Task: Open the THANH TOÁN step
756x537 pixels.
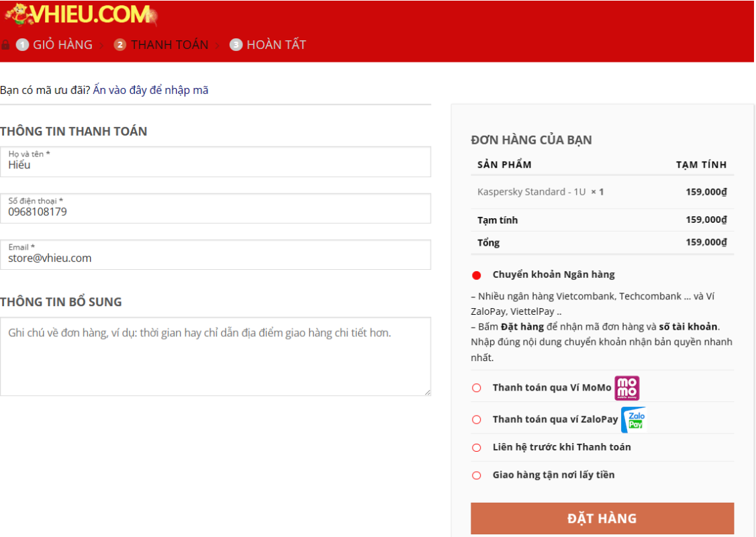Action: pyautogui.click(x=170, y=45)
